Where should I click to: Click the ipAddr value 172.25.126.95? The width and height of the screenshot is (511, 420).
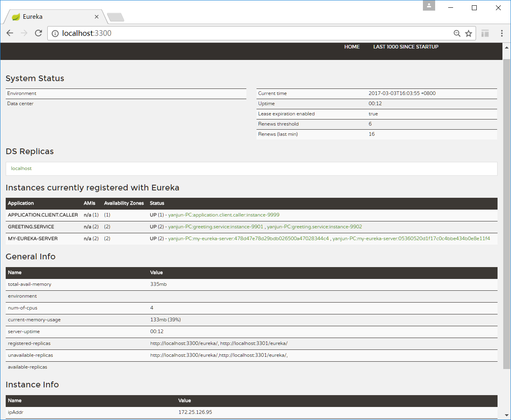[x=195, y=412]
